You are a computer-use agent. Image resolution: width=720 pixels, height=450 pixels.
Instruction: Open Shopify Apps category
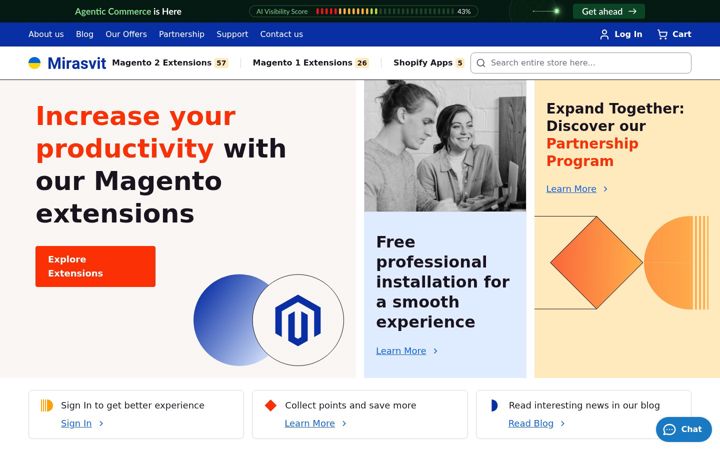[428, 63]
